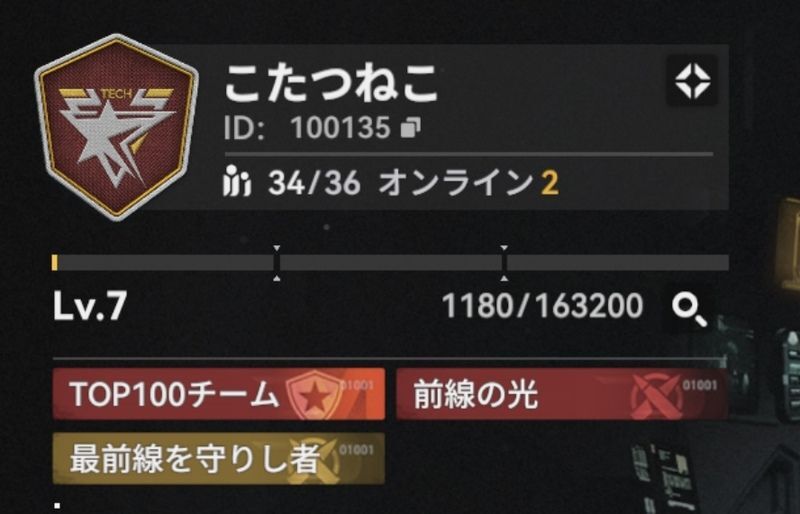Click the second milestone marker on the level bar

click(504, 263)
